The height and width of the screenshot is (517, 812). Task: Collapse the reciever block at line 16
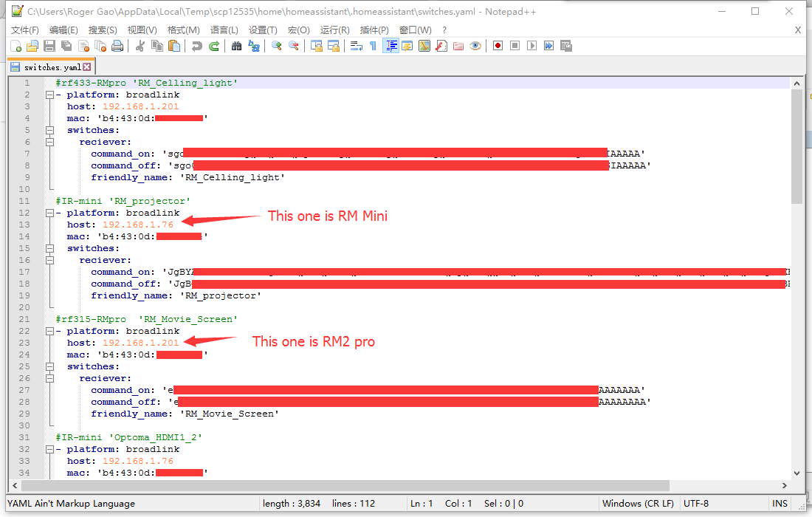[x=49, y=260]
